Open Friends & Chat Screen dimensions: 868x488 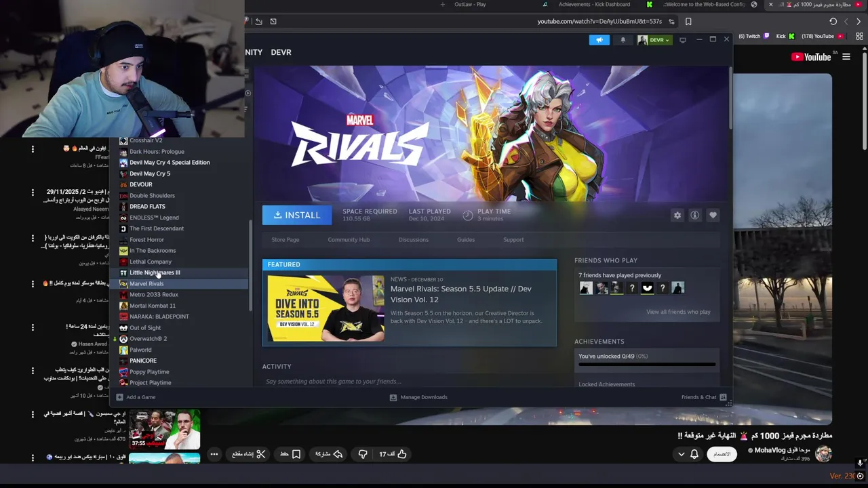click(x=704, y=397)
